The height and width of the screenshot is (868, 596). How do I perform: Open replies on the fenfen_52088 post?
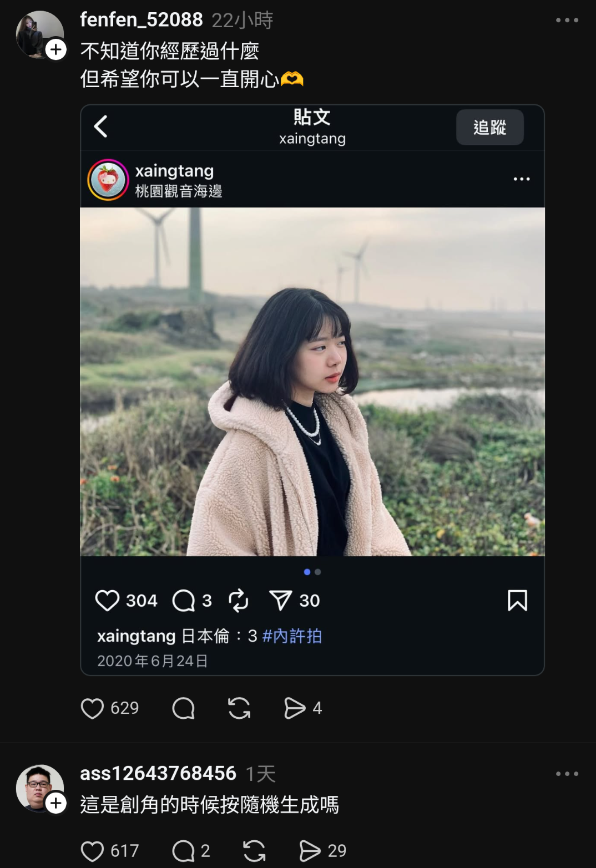click(183, 708)
